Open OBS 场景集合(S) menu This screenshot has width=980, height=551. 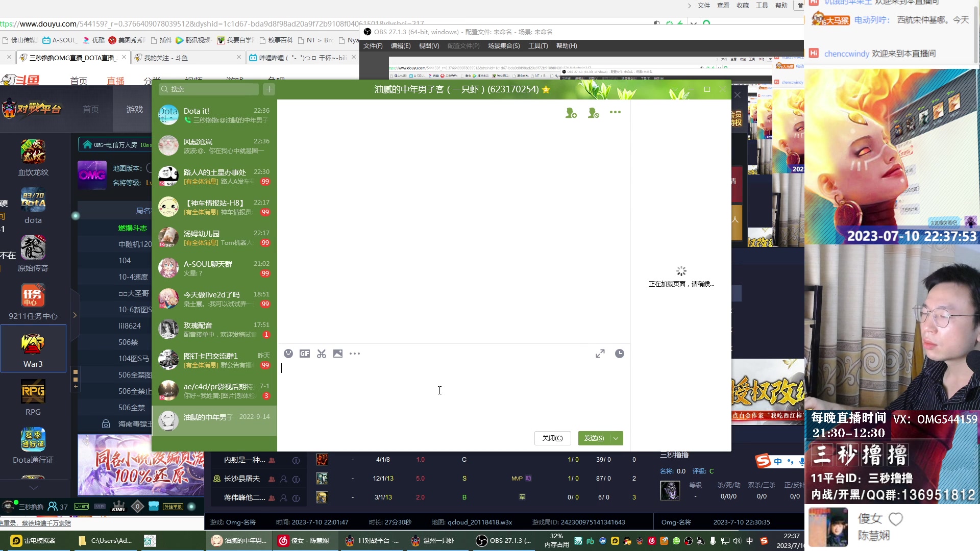point(504,46)
